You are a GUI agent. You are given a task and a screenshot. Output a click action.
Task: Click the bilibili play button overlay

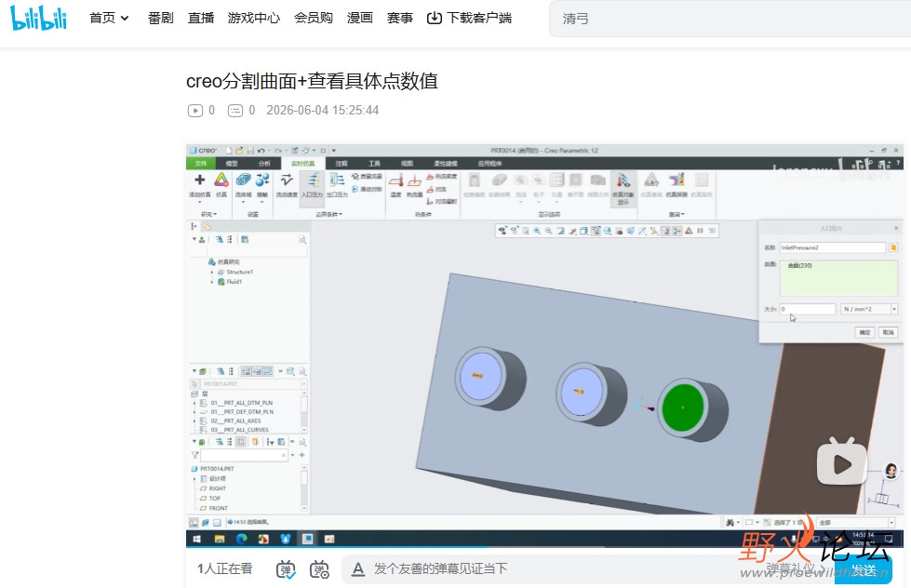pyautogui.click(x=841, y=462)
